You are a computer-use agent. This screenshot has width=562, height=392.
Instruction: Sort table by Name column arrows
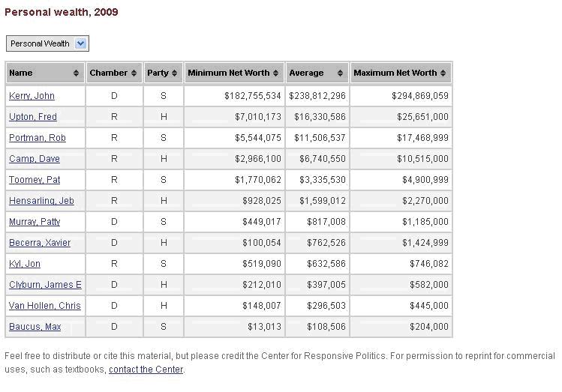tap(76, 73)
